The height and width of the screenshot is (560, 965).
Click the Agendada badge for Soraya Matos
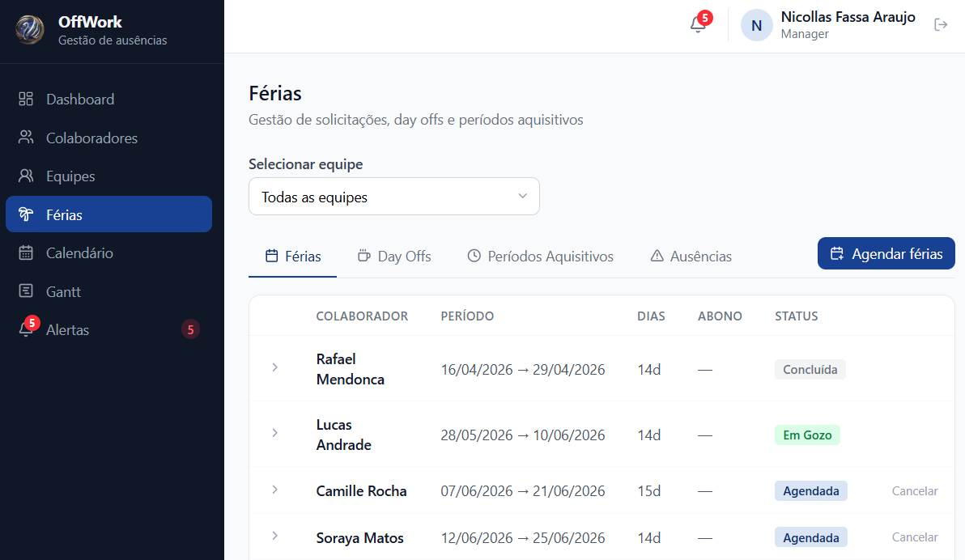(x=810, y=537)
